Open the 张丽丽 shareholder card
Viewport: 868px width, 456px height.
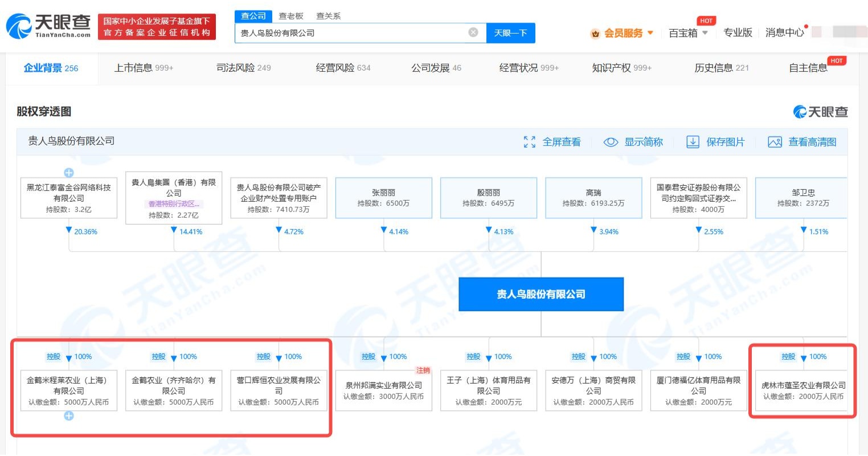pyautogui.click(x=383, y=198)
